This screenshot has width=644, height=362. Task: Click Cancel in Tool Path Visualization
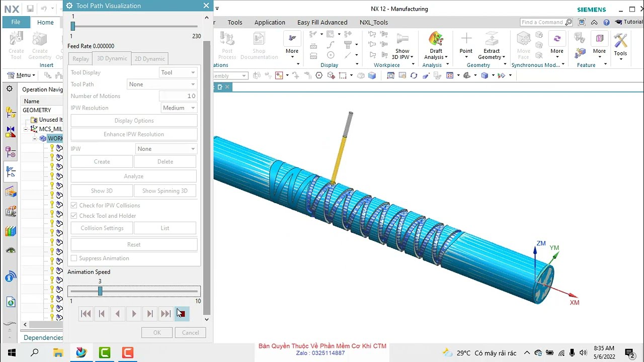tap(190, 333)
